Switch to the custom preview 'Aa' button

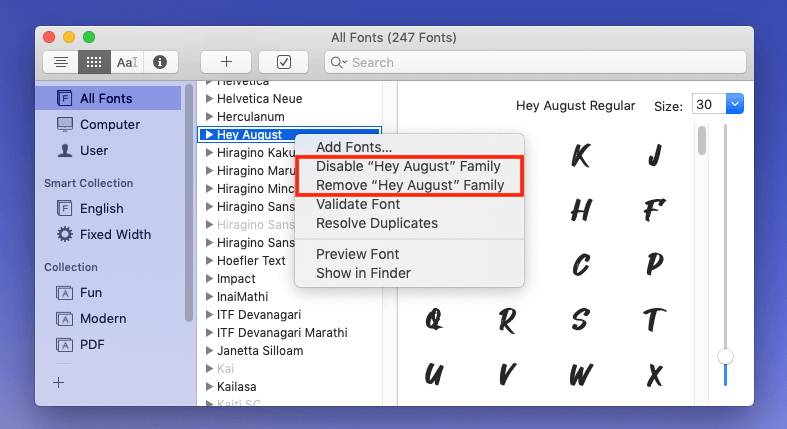tap(126, 62)
